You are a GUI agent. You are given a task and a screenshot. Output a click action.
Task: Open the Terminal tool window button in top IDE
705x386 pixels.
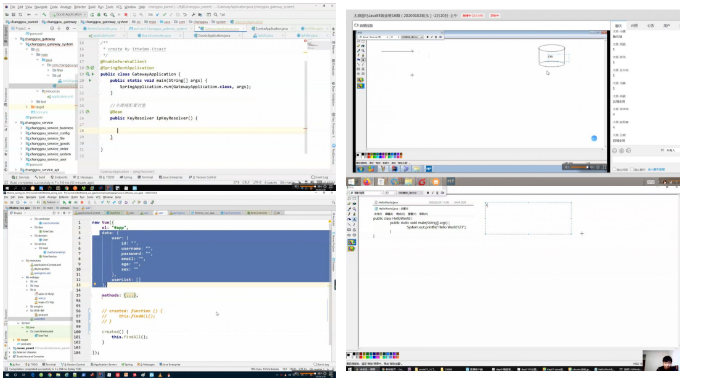(145, 177)
